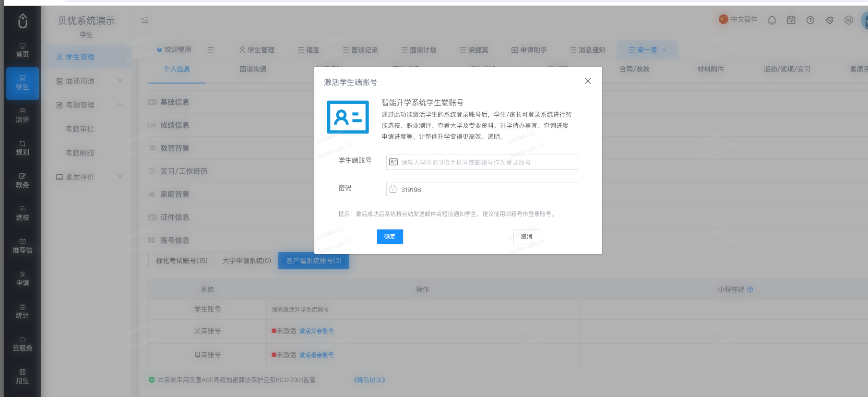868x397 pixels.
Task: Go to 首页 in the left sidebar
Action: [23, 50]
